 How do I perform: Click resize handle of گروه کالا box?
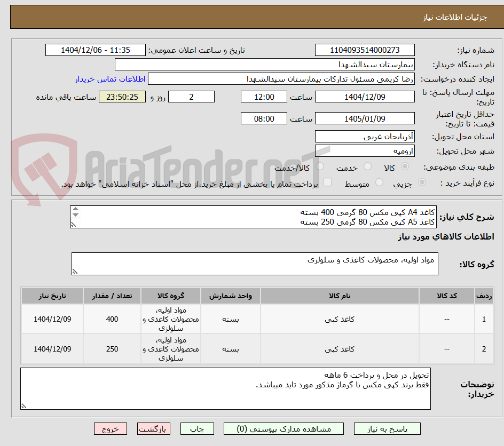pyautogui.click(x=75, y=272)
